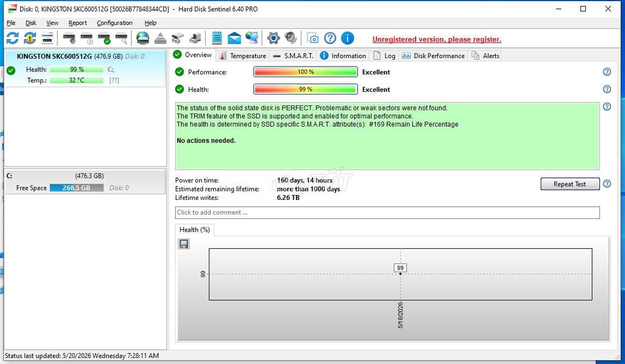The image size is (625, 364).
Task: Click the 'No actions needed.' text
Action: point(206,141)
